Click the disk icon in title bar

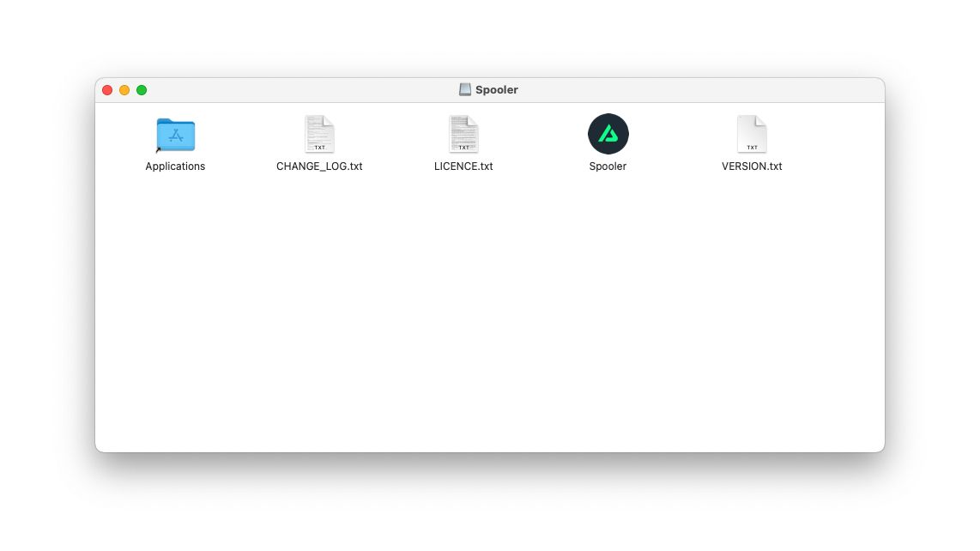coord(465,89)
